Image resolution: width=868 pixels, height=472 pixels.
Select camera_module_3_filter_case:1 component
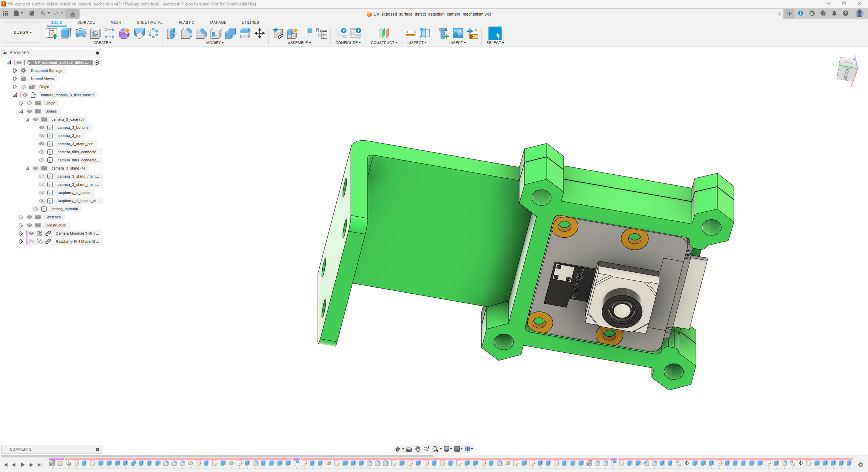pyautogui.click(x=67, y=95)
